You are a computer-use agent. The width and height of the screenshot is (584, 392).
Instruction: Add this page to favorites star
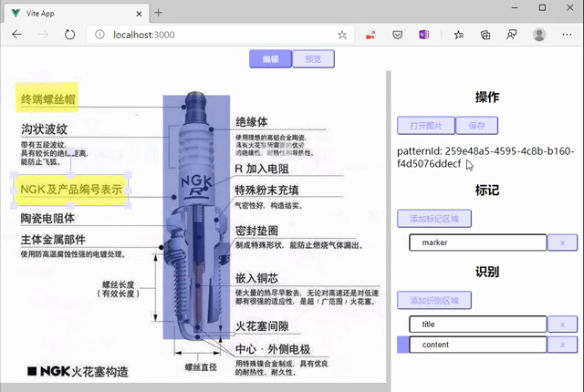tap(342, 35)
